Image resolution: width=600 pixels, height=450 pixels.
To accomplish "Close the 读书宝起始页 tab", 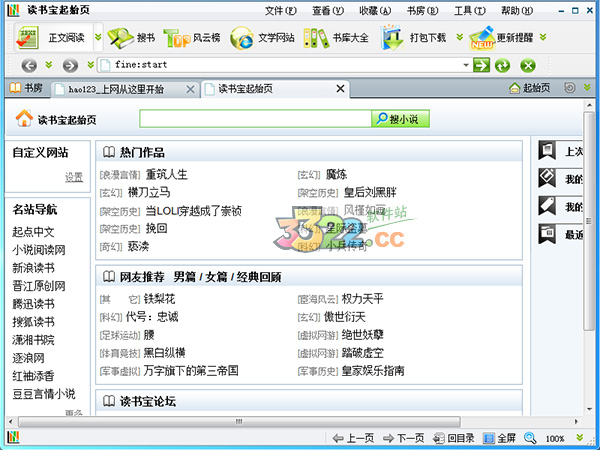I will (340, 89).
